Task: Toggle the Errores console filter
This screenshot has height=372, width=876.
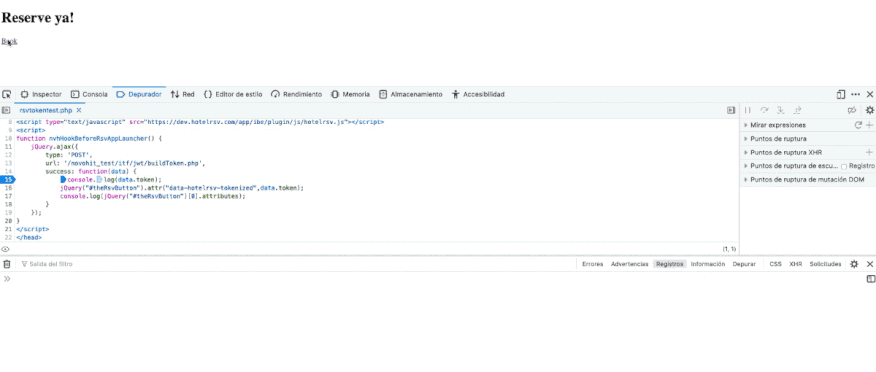Action: pos(592,264)
